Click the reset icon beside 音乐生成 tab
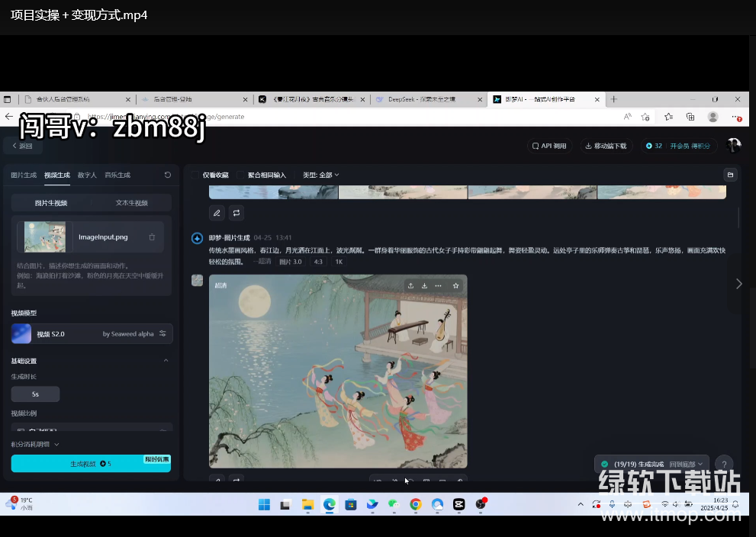Viewport: 756px width, 537px height. (x=168, y=175)
